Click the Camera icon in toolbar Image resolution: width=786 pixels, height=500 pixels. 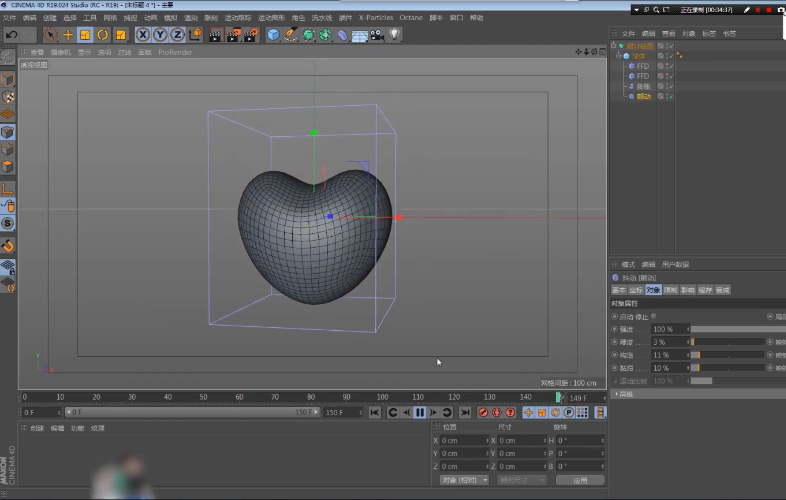point(378,35)
